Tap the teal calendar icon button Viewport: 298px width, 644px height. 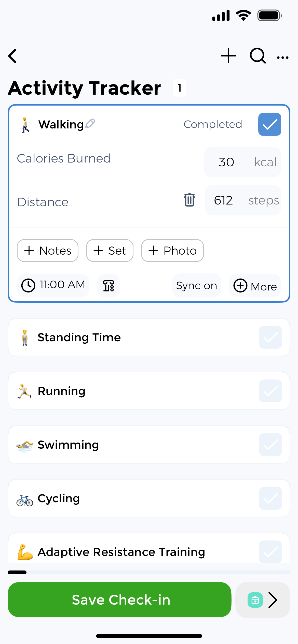coord(255,600)
